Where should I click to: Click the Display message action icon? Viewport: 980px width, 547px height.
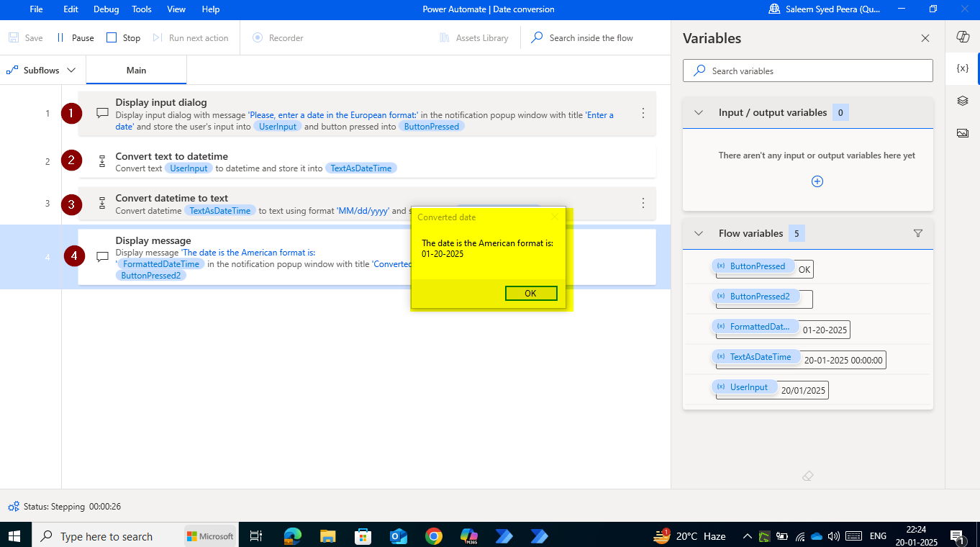[x=102, y=256]
